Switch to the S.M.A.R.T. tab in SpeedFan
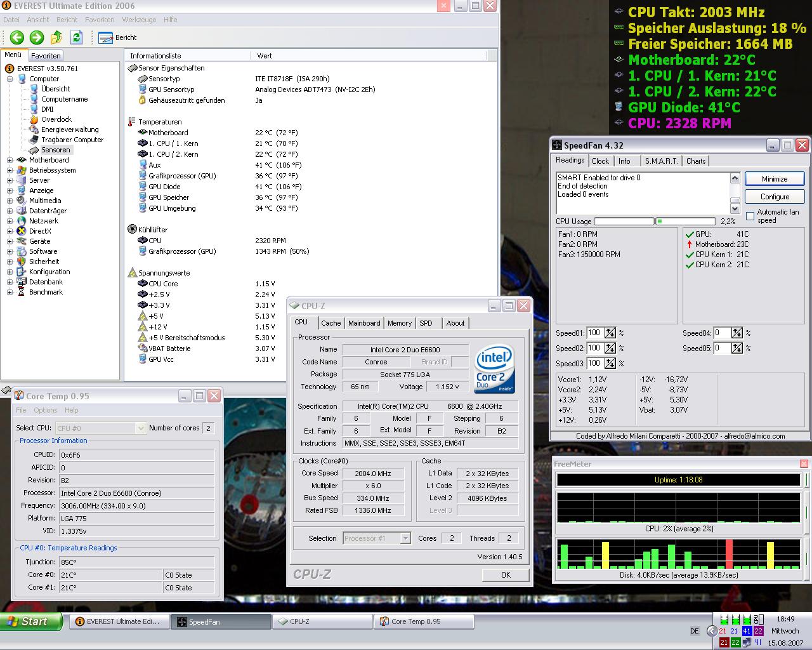This screenshot has width=812, height=650. click(661, 161)
